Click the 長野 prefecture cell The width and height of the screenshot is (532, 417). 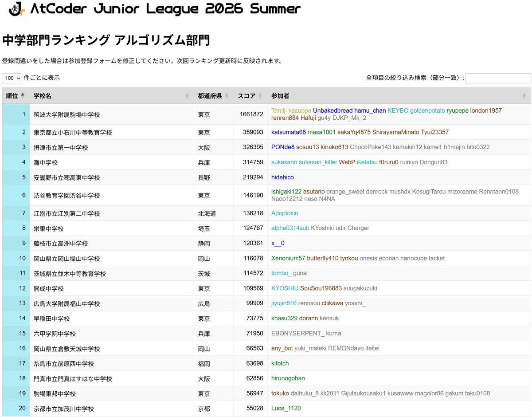click(x=214, y=177)
